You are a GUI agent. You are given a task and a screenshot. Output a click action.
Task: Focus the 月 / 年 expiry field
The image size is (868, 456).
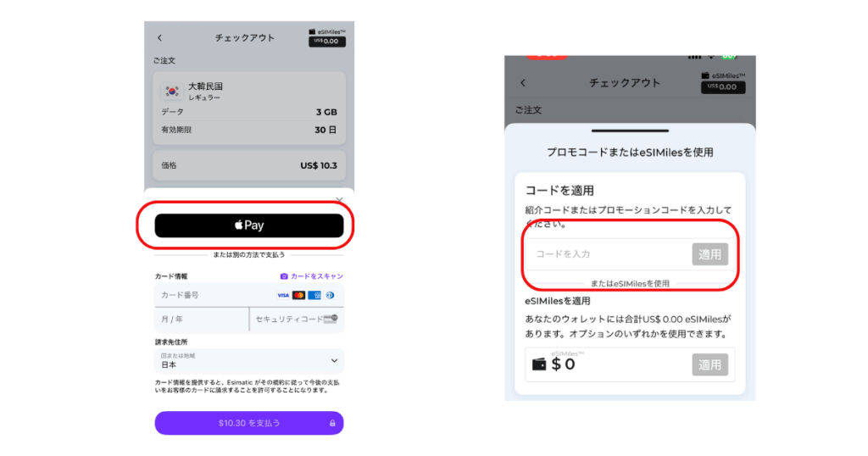pyautogui.click(x=202, y=320)
